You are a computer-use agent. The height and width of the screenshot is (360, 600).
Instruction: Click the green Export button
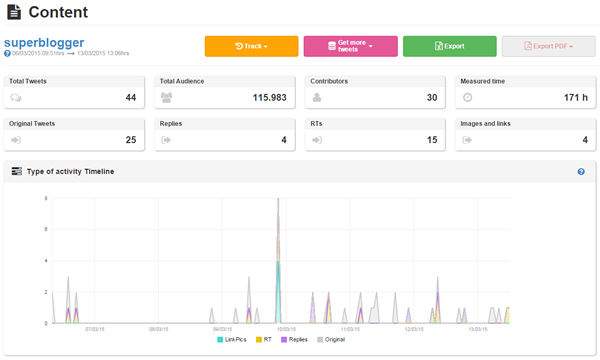click(450, 46)
